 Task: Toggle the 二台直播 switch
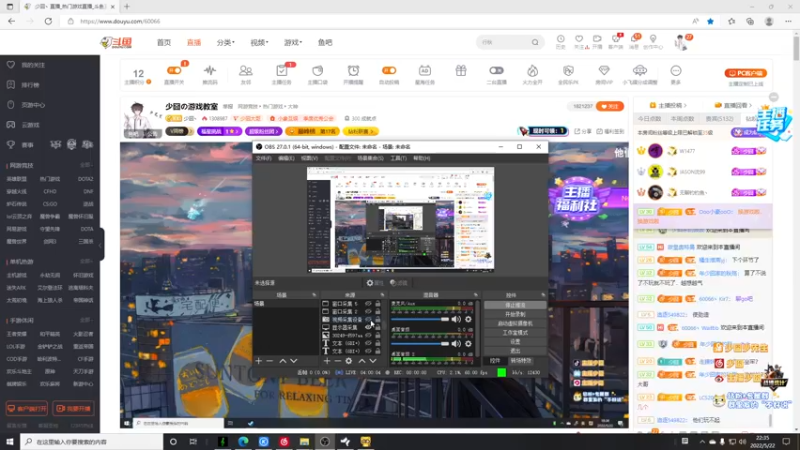coord(496,70)
